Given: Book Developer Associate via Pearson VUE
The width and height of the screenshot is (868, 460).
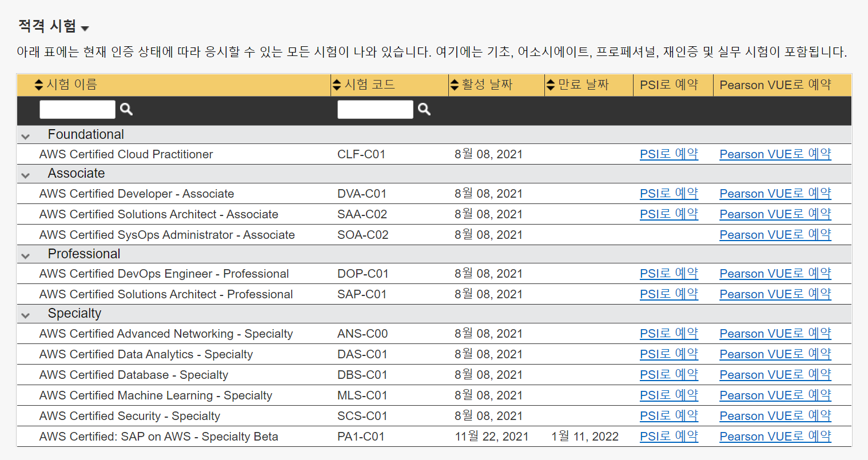Looking at the screenshot, I should [775, 194].
